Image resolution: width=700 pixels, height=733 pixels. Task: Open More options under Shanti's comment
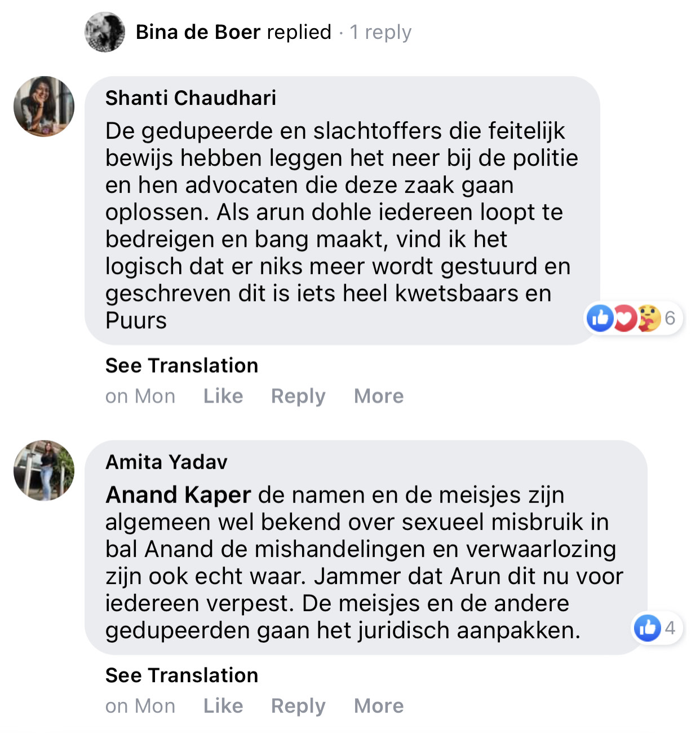coord(379,396)
